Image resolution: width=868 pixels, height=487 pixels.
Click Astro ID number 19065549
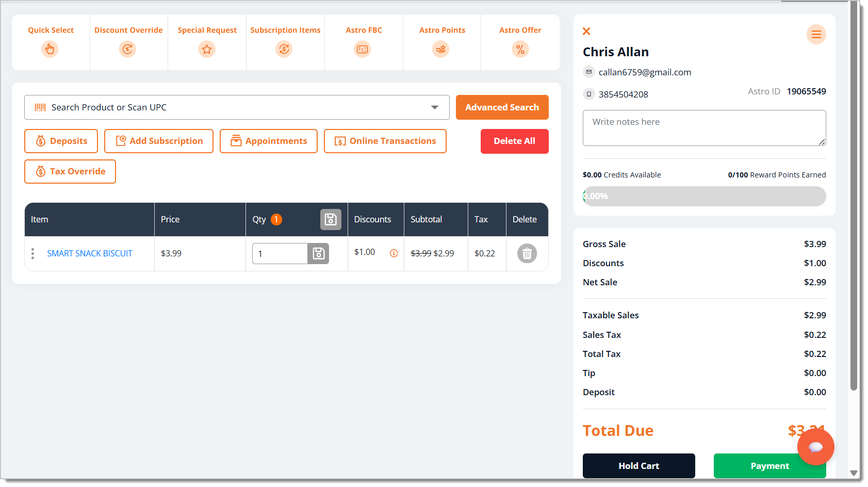[x=806, y=91]
